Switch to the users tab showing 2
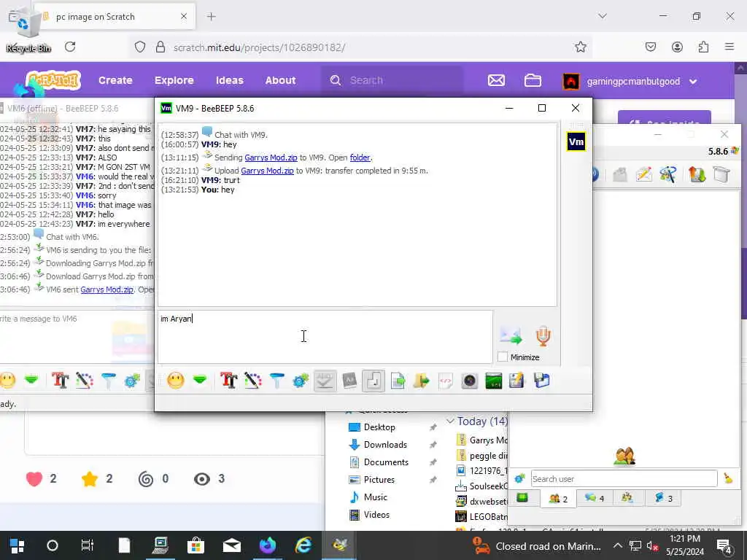The image size is (747, 560). click(x=558, y=499)
